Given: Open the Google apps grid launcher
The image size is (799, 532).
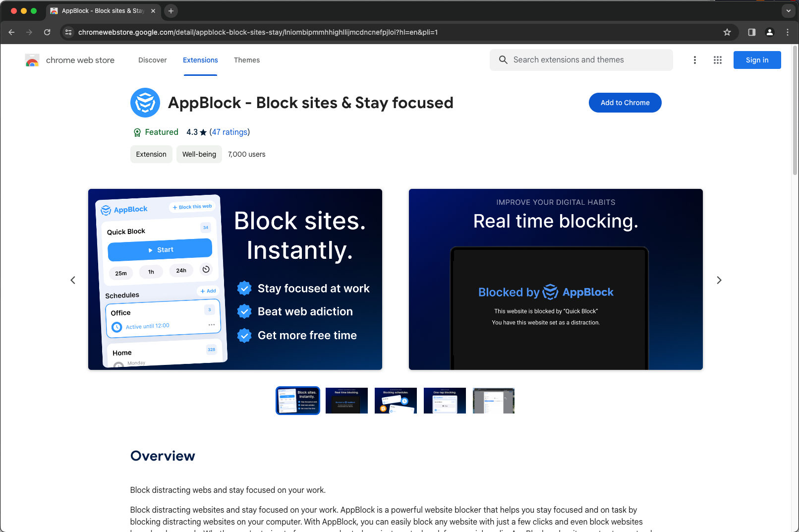Looking at the screenshot, I should tap(717, 59).
